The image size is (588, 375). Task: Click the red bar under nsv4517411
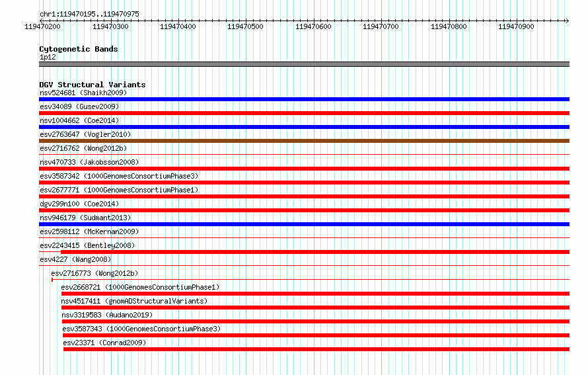[x=315, y=308]
